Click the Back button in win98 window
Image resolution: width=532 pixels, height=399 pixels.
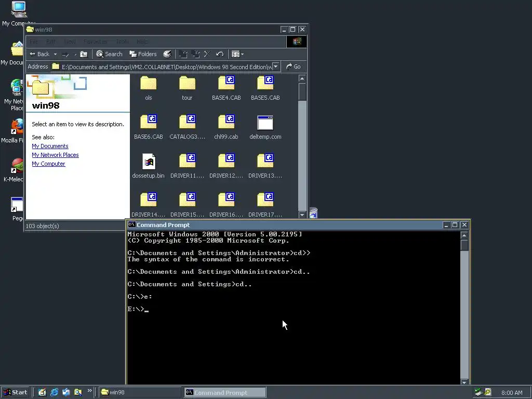click(x=39, y=54)
